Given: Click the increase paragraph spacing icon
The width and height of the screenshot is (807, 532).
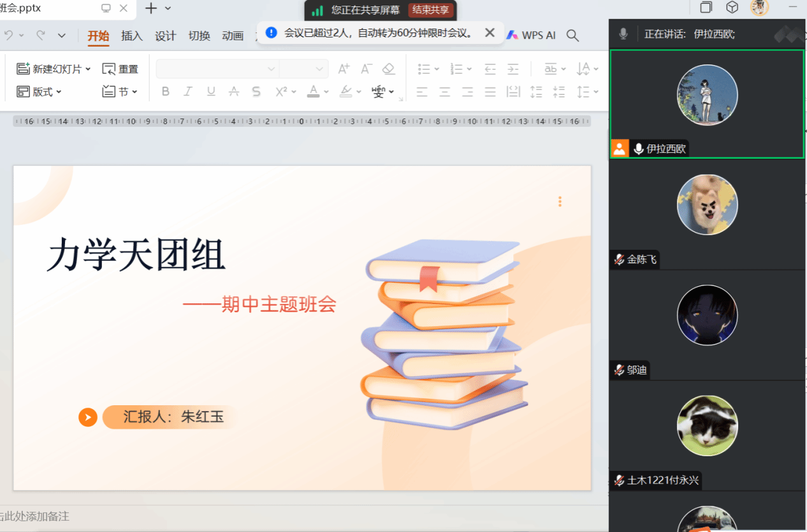Looking at the screenshot, I should click(x=536, y=92).
